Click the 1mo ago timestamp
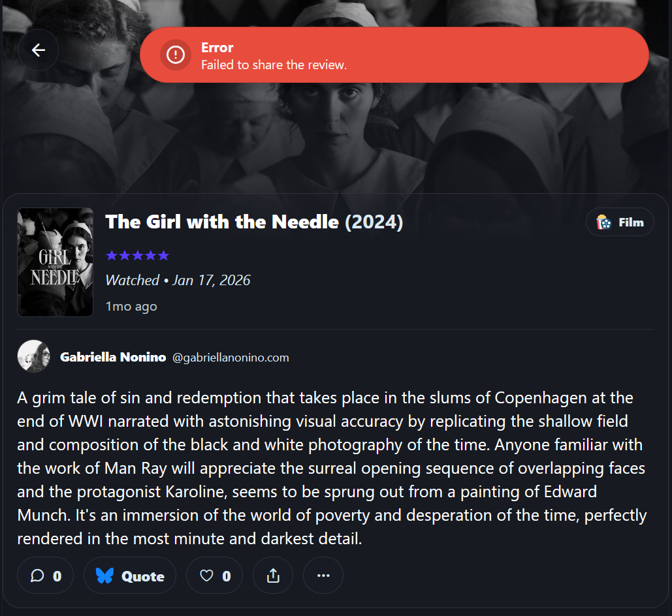 131,306
